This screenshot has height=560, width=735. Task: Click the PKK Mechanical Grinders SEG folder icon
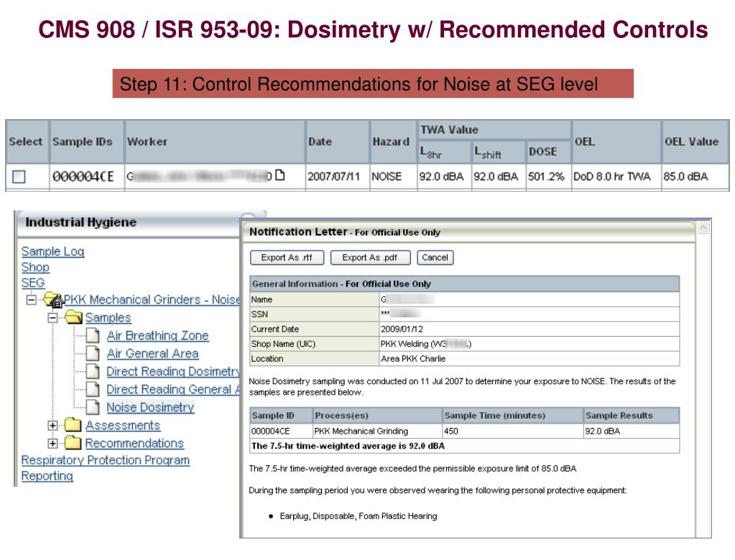point(53,299)
